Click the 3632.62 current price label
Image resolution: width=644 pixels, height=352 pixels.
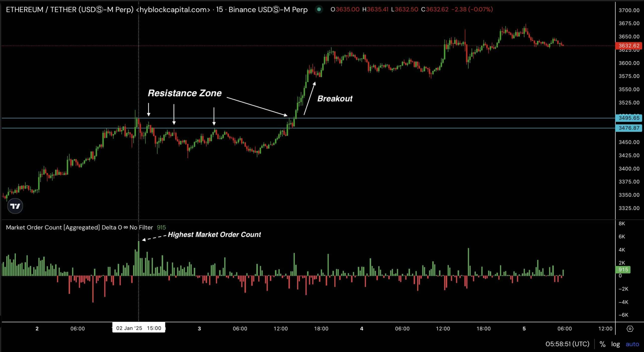click(x=629, y=46)
